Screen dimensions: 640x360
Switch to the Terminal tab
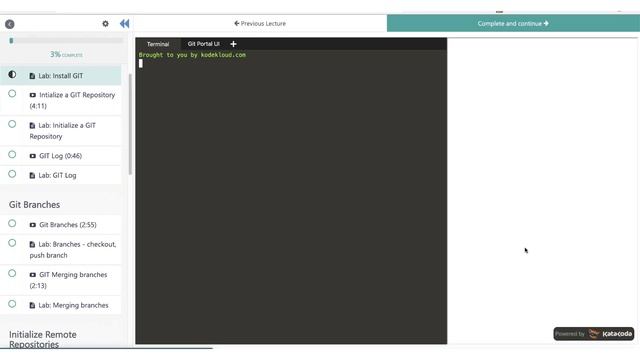[x=158, y=44]
